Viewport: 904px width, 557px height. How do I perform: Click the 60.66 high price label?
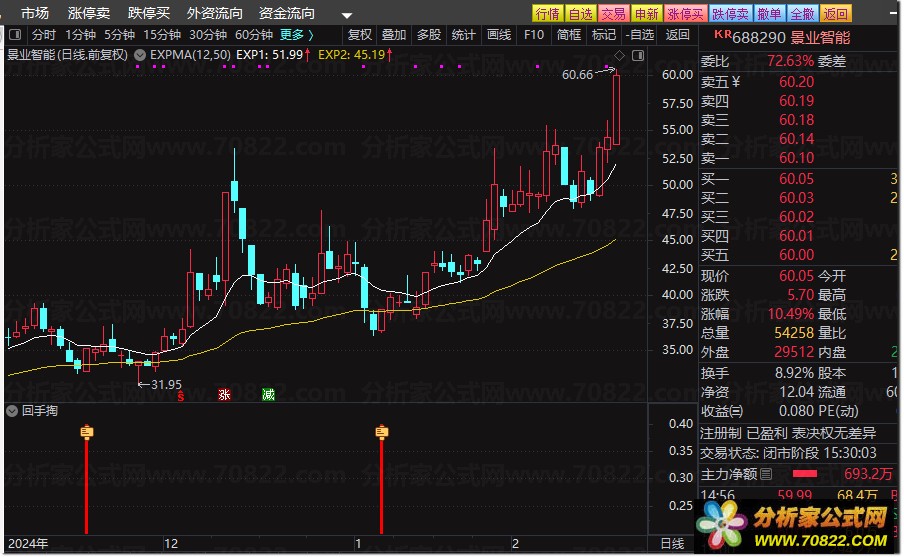pyautogui.click(x=577, y=75)
